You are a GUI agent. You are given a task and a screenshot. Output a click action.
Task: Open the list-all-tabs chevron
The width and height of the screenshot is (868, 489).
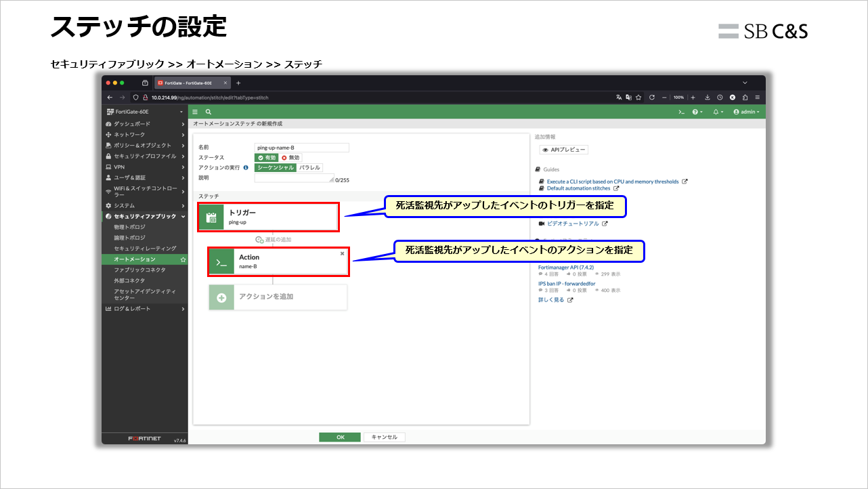point(745,83)
